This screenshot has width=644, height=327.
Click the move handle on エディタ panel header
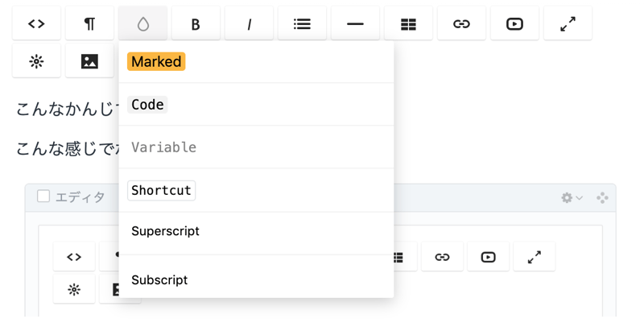click(x=602, y=197)
